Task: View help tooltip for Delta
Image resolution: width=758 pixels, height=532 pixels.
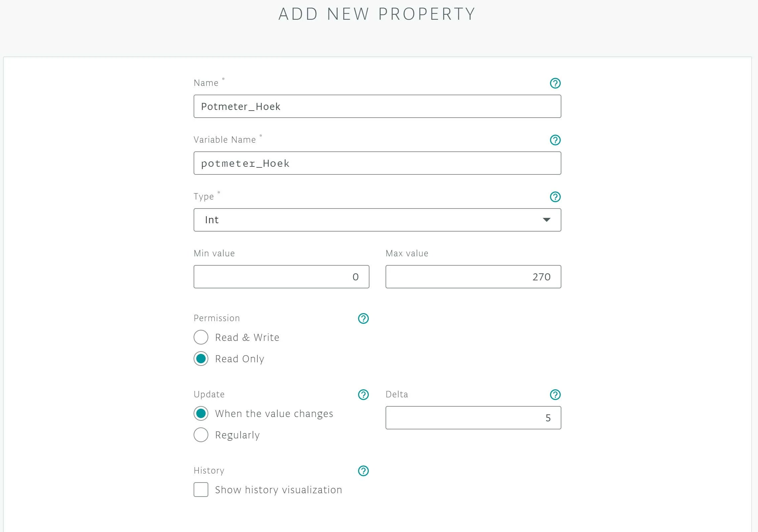Action: tap(555, 395)
